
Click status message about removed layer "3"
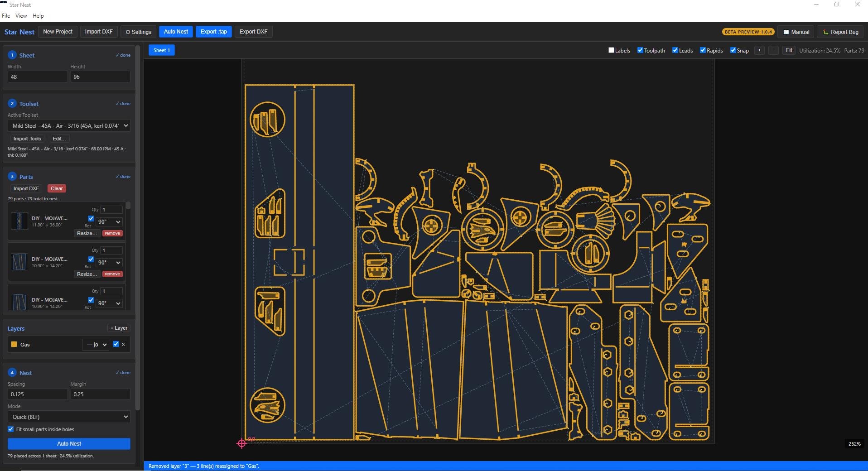tap(204, 466)
